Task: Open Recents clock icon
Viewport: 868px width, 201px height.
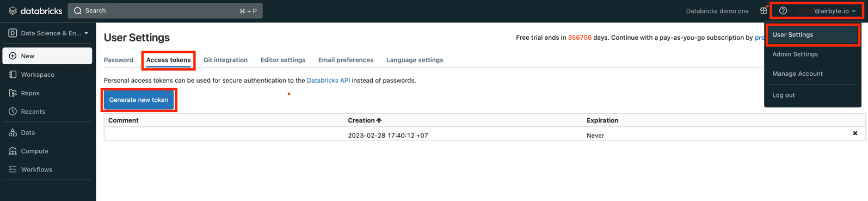Action: [13, 112]
